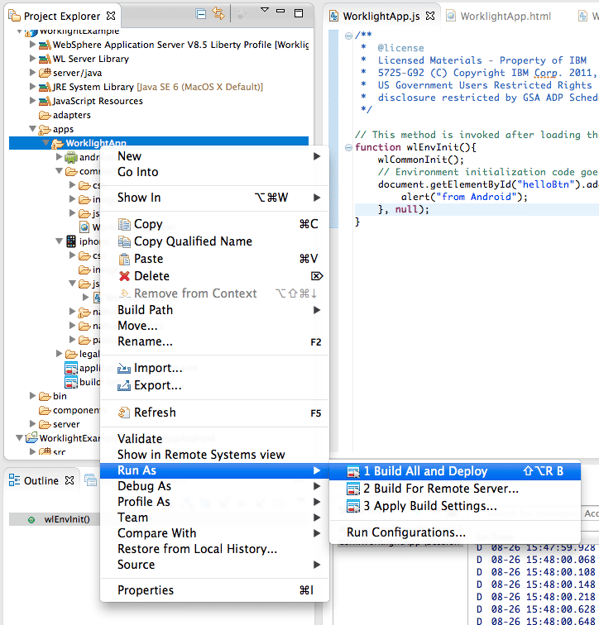Click the line containing alert("from Android")
599x625 pixels.
464,197
